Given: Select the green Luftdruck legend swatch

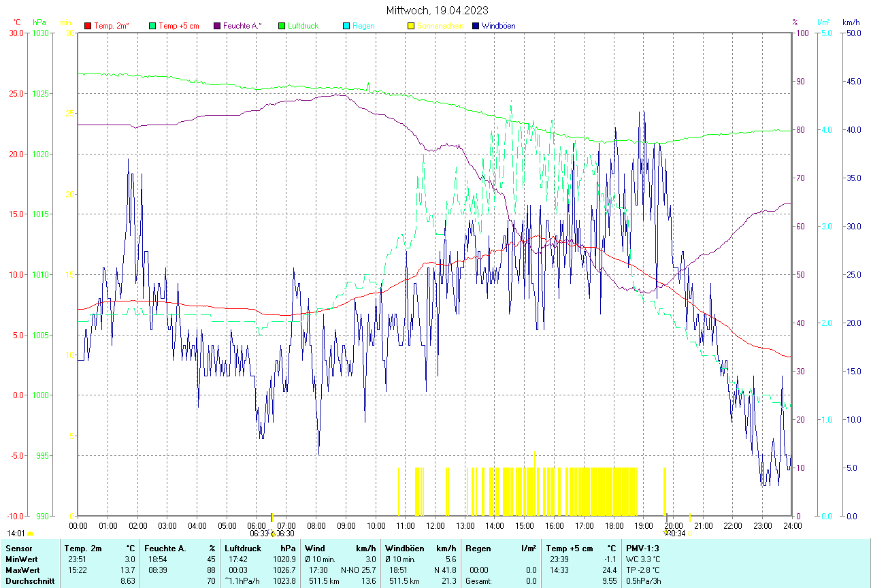Looking at the screenshot, I should point(282,26).
